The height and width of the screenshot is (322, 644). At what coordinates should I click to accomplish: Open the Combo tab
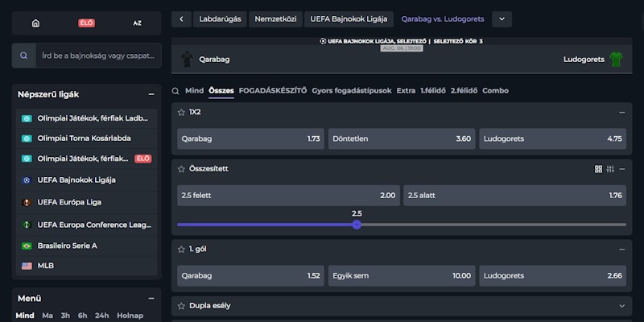[x=495, y=91]
